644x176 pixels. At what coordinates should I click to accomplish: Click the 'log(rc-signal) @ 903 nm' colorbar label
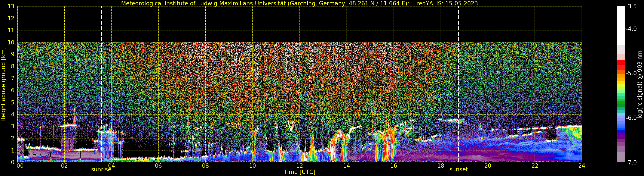[640, 84]
